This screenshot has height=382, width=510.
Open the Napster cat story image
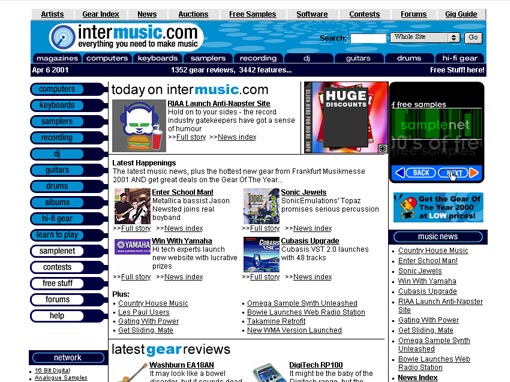[139, 126]
